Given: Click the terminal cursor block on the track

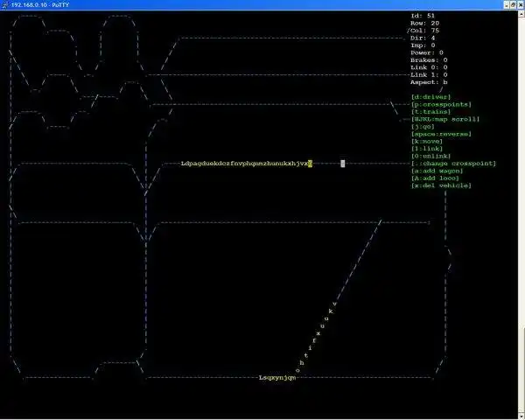Looking at the screenshot, I should point(342,164).
